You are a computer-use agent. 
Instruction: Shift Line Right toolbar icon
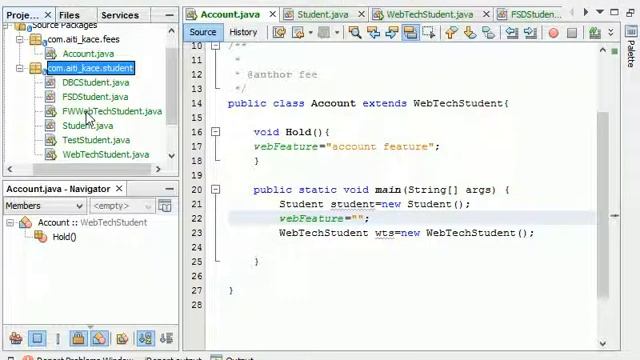530,32
